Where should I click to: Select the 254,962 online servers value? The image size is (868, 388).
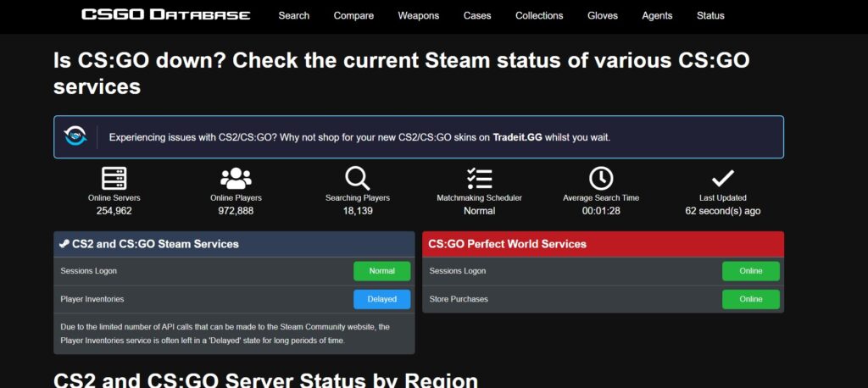point(114,211)
